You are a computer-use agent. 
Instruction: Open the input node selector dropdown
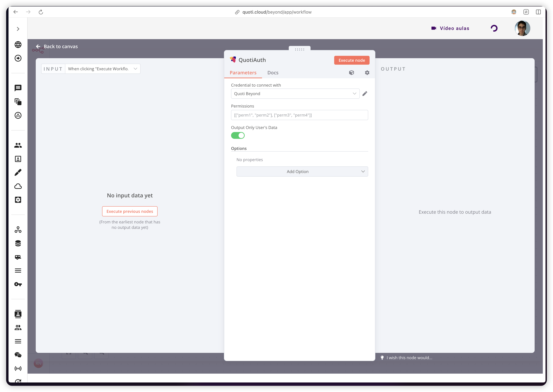pyautogui.click(x=103, y=69)
